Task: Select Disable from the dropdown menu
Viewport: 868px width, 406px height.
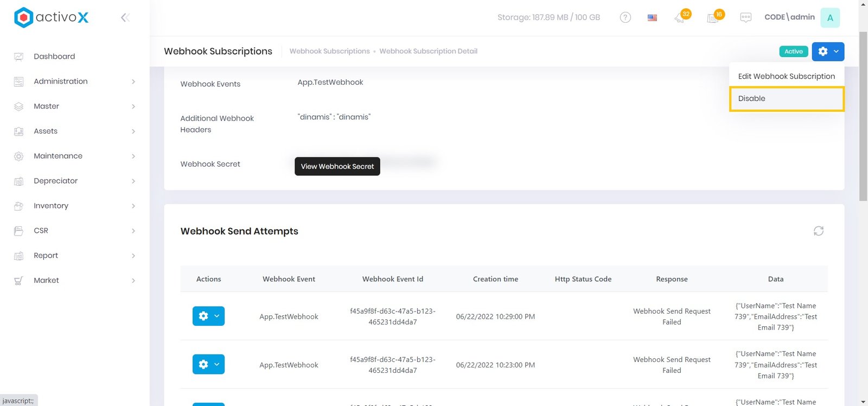Action: pos(786,99)
